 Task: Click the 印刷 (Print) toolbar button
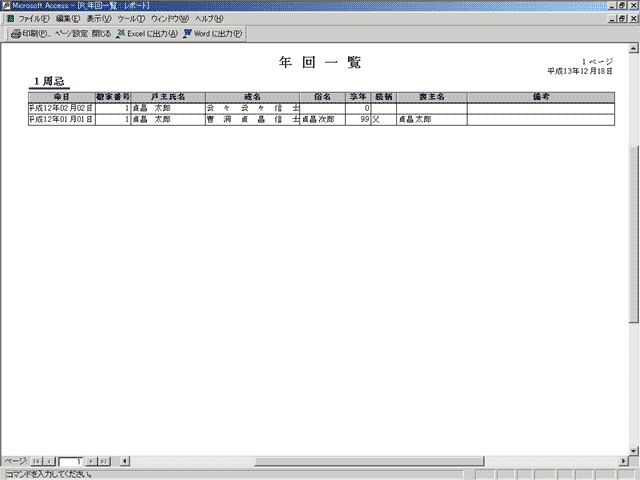point(29,33)
